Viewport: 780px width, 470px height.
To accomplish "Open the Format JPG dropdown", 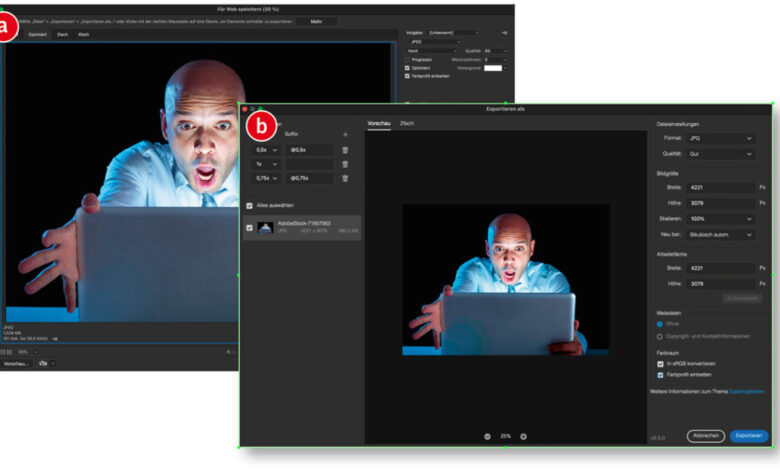I will [720, 138].
